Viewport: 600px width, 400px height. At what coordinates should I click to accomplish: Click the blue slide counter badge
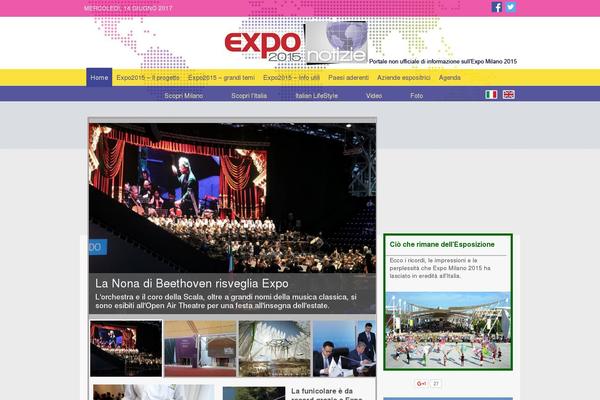(98, 247)
